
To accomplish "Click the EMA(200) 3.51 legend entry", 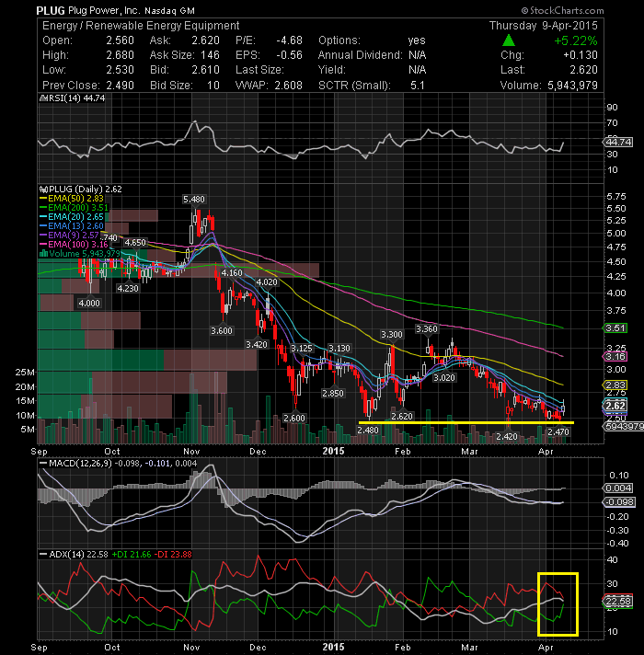I will tap(75, 208).
